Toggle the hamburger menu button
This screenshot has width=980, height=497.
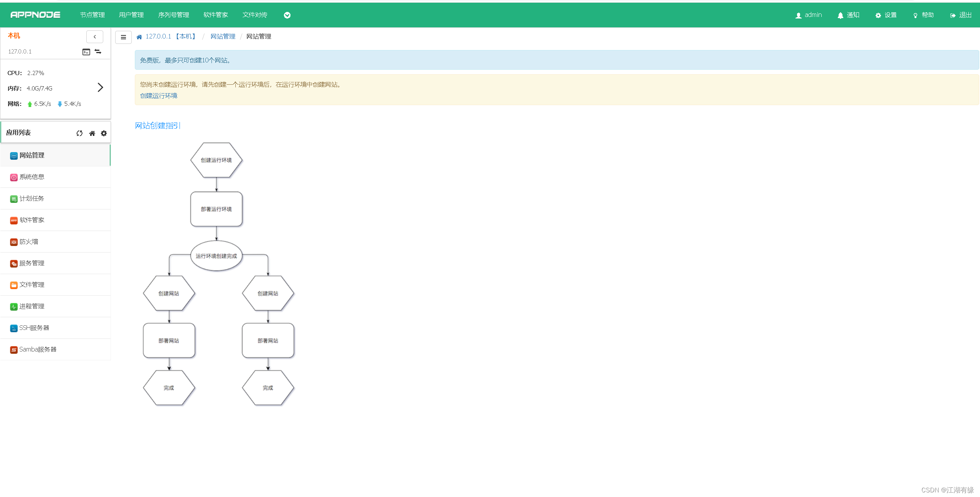pyautogui.click(x=123, y=37)
